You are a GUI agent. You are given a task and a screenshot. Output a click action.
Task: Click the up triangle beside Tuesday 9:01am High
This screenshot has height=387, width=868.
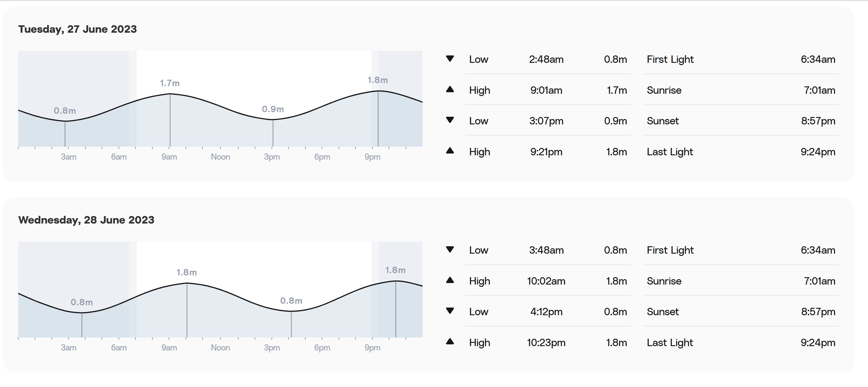point(450,89)
